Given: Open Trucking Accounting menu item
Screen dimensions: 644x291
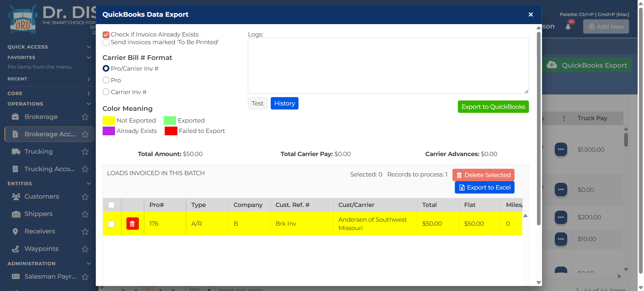Looking at the screenshot, I should [x=49, y=169].
